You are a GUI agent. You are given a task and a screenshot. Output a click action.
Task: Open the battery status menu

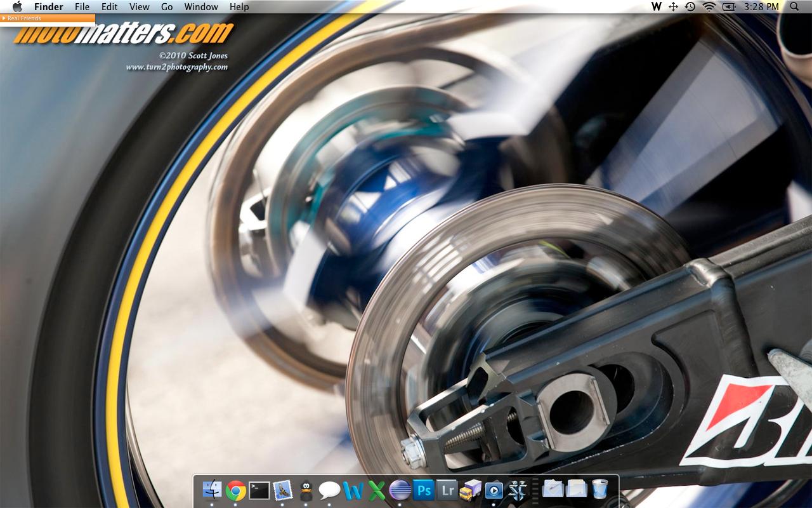pyautogui.click(x=729, y=7)
